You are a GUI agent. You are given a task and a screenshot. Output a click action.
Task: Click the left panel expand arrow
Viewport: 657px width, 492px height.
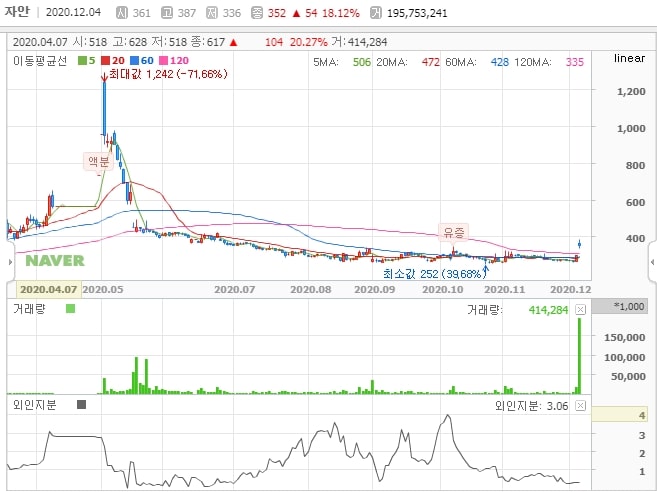10,262
